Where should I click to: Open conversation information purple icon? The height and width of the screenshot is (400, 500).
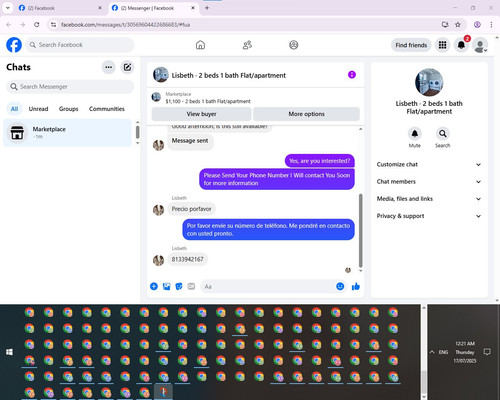click(352, 75)
